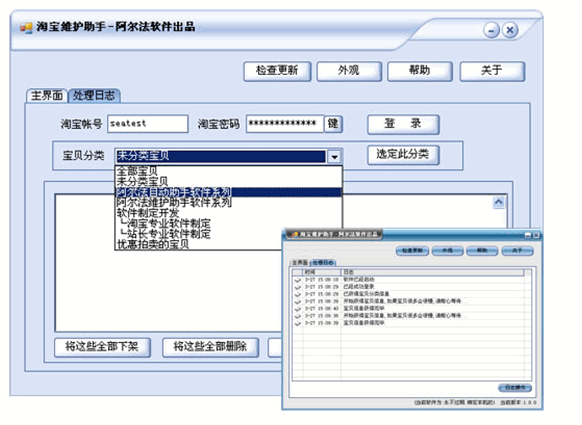Image resolution: width=582 pixels, height=425 pixels.
Task: Select 阿尔法维护助手软件系列 list option
Action: point(228,203)
